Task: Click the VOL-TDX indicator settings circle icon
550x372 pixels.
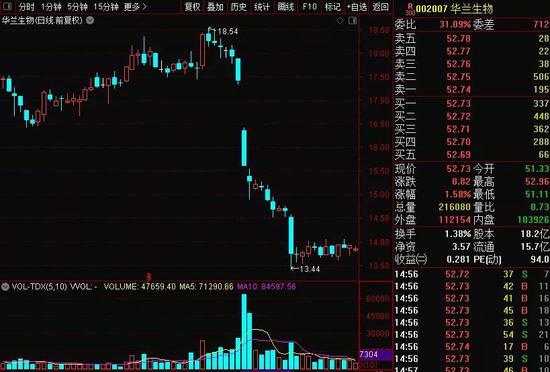Action: pos(5,287)
